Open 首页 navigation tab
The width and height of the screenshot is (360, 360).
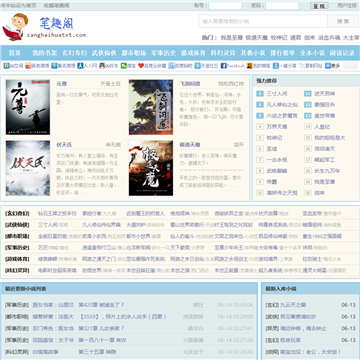tap(15, 53)
